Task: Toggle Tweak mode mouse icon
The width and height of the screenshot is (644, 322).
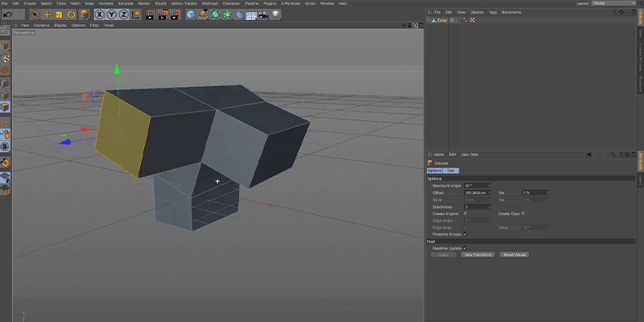Action: [x=5, y=134]
